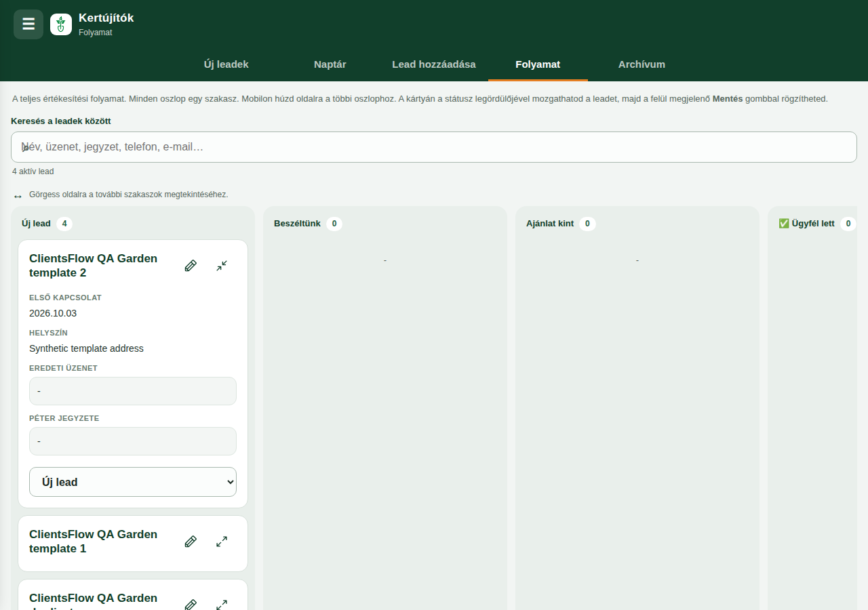The height and width of the screenshot is (610, 868).
Task: Click the Ügyfél lett column header
Action: [x=806, y=223]
